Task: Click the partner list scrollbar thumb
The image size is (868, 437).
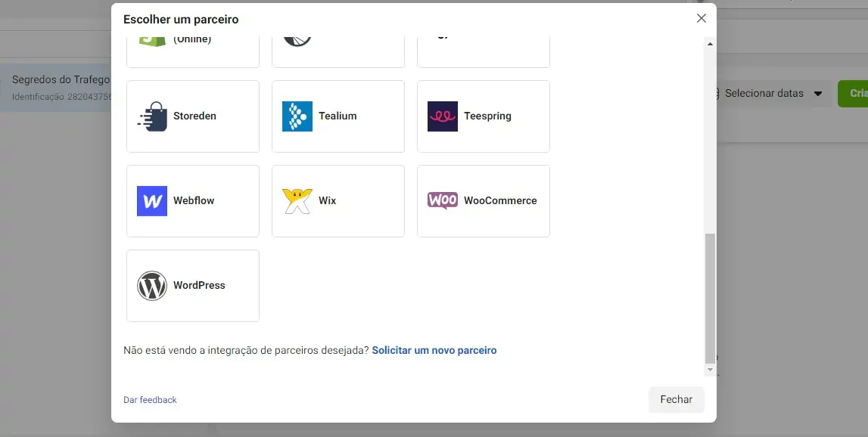Action: [711, 298]
